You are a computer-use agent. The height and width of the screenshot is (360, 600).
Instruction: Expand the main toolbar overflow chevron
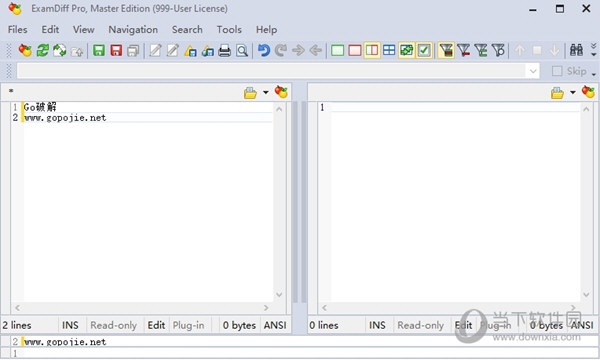point(593,50)
